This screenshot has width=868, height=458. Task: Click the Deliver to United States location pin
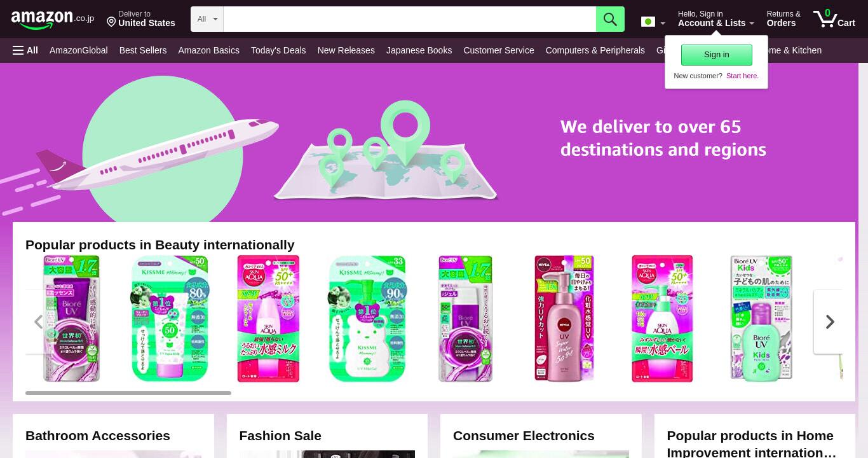(111, 22)
